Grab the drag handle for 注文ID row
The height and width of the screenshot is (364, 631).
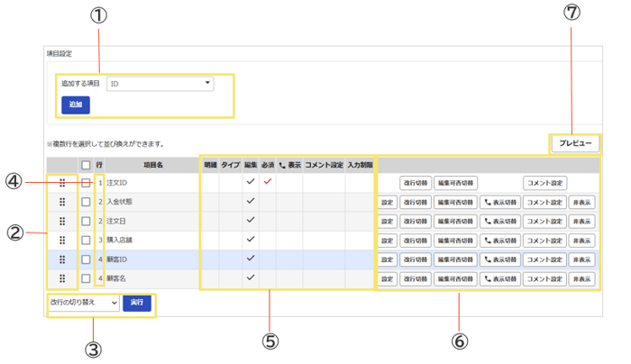tap(62, 183)
